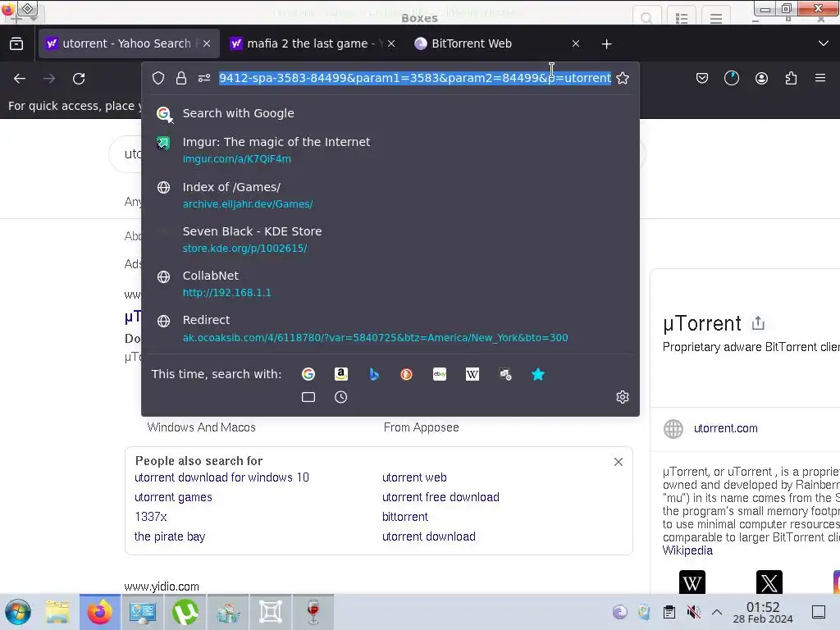Search this time with Wikipedia icon

click(x=472, y=374)
